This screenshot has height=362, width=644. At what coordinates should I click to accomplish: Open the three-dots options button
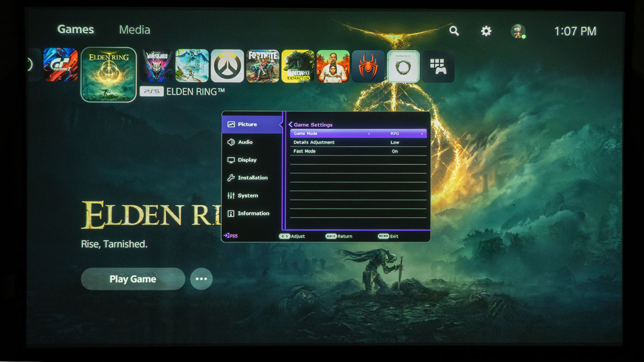coord(201,279)
